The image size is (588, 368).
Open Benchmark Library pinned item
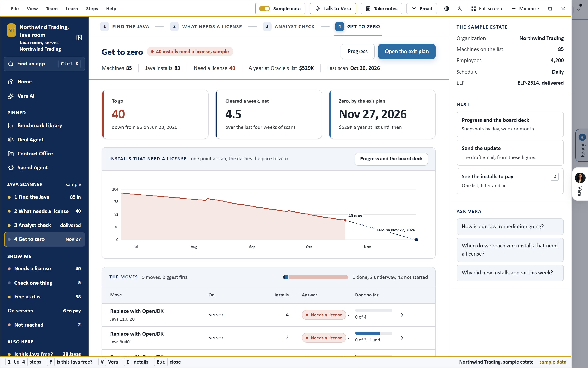[x=44, y=125]
